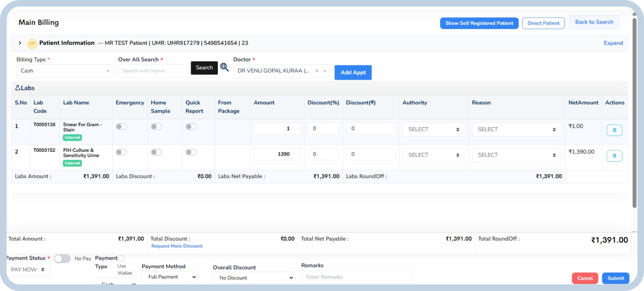
Task: Click Internal badge under Smear For Gram Stain
Action: (x=72, y=137)
